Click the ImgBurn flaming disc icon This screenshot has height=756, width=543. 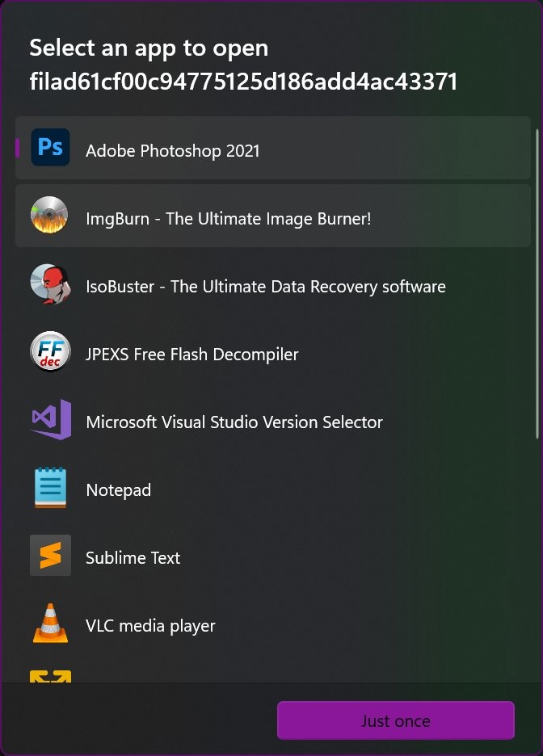click(50, 216)
